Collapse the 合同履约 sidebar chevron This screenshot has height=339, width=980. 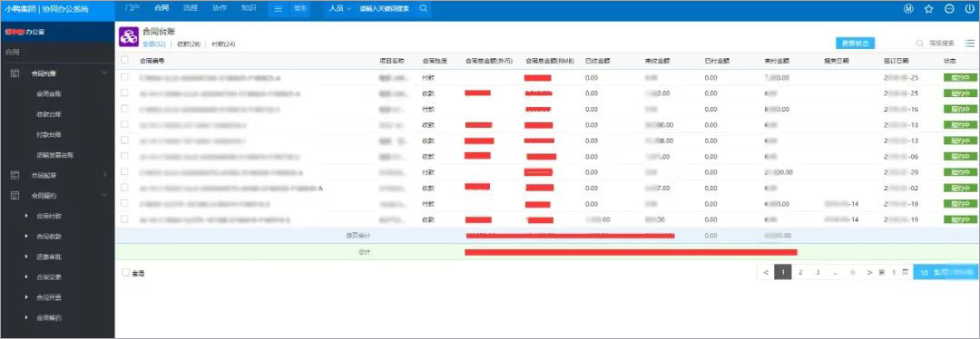click(103, 196)
